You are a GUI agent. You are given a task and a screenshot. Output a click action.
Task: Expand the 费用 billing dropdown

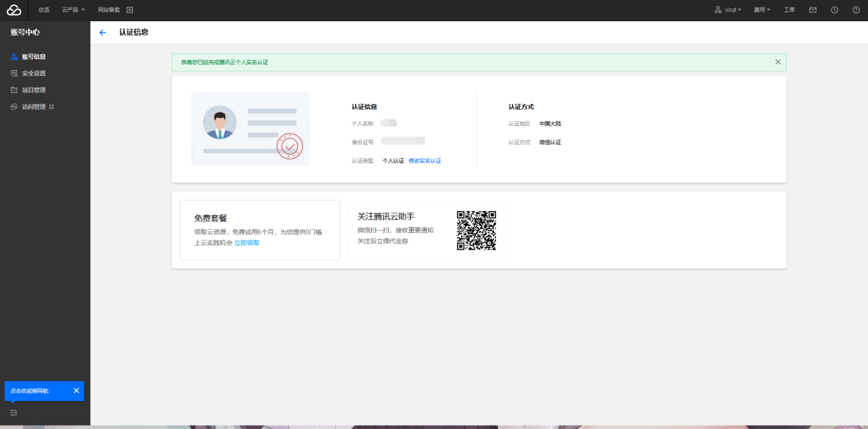tap(762, 10)
